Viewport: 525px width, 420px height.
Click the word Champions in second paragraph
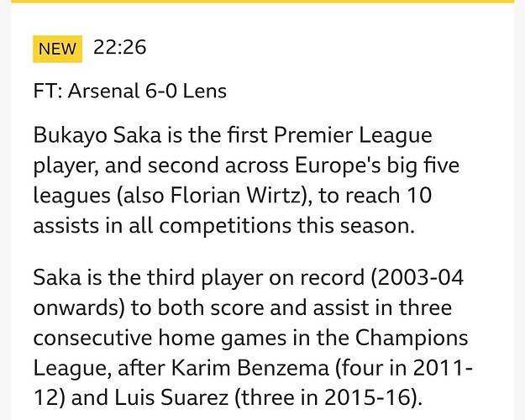coord(412,339)
